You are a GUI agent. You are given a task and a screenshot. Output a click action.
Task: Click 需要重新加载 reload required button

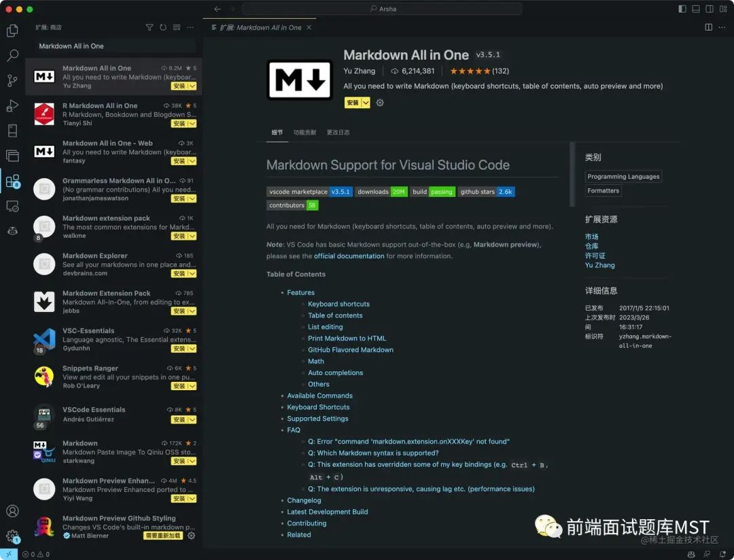click(x=163, y=536)
